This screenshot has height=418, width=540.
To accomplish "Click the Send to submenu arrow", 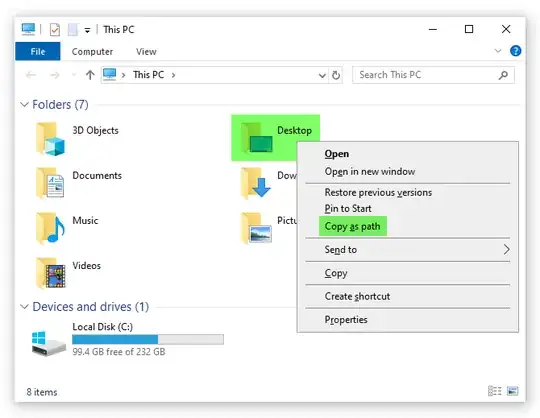I will [x=506, y=250].
